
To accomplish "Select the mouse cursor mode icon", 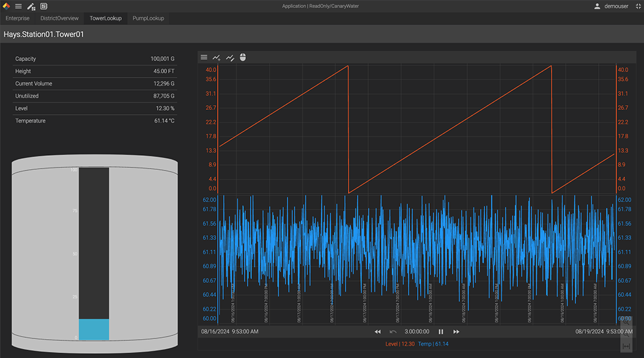I will 243,57.
